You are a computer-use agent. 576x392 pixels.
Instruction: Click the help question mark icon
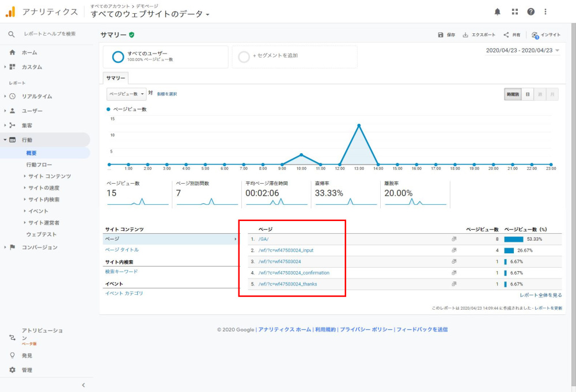pos(530,12)
